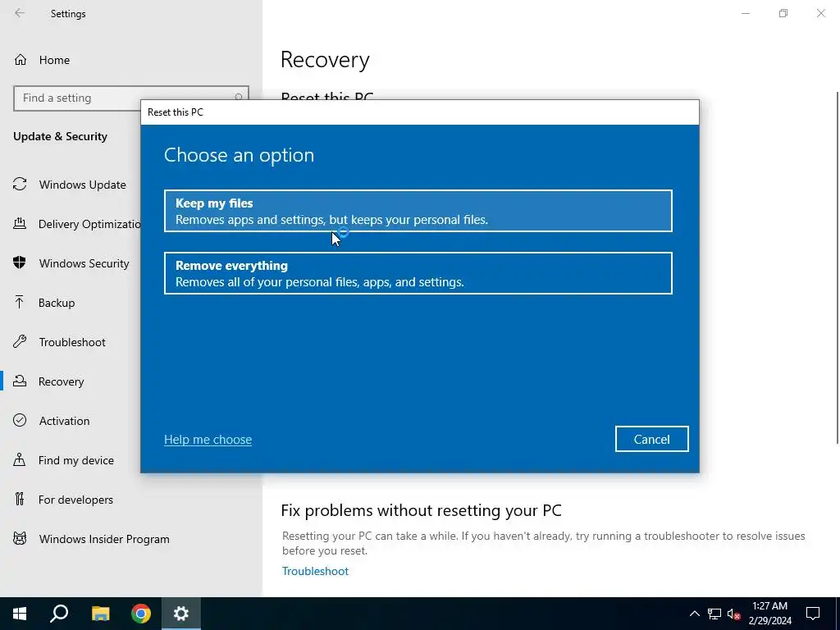Restore down the Settings window
The height and width of the screenshot is (630, 840).
click(x=783, y=13)
